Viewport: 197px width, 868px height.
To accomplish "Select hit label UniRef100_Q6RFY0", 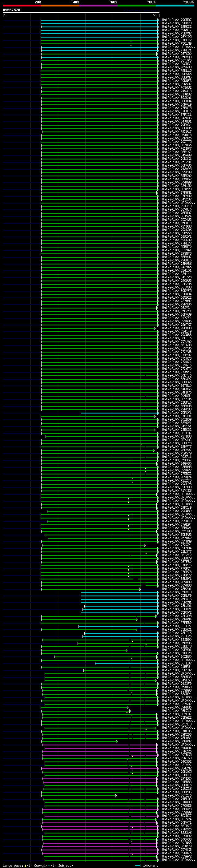I will [x=177, y=443].
